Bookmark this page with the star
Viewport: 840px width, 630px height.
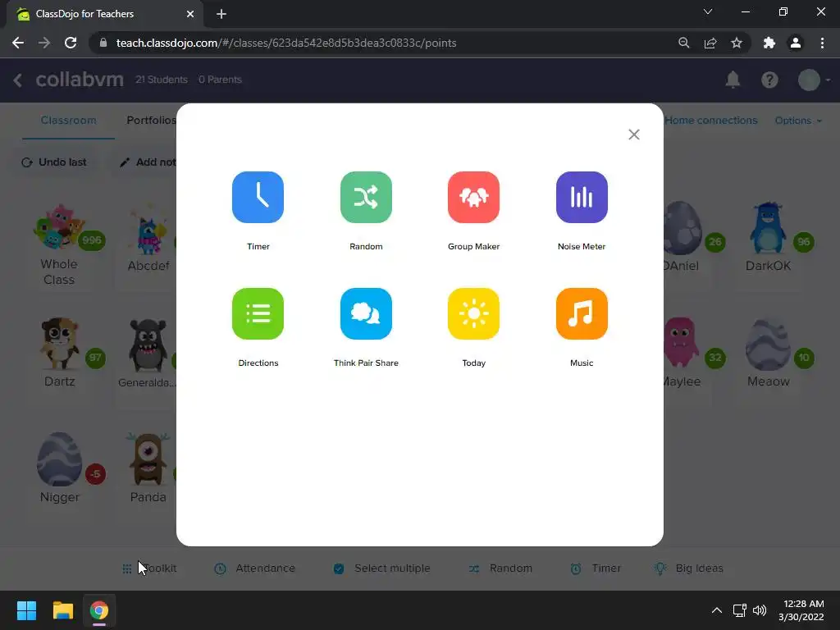point(737,43)
